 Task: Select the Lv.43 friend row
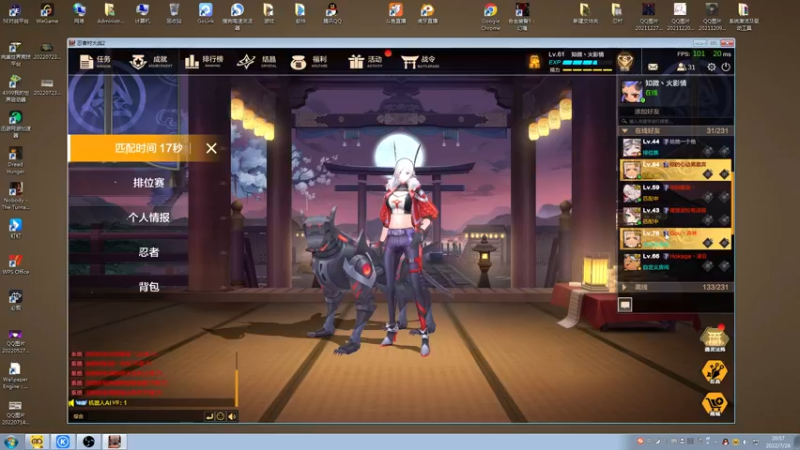pyautogui.click(x=676, y=216)
